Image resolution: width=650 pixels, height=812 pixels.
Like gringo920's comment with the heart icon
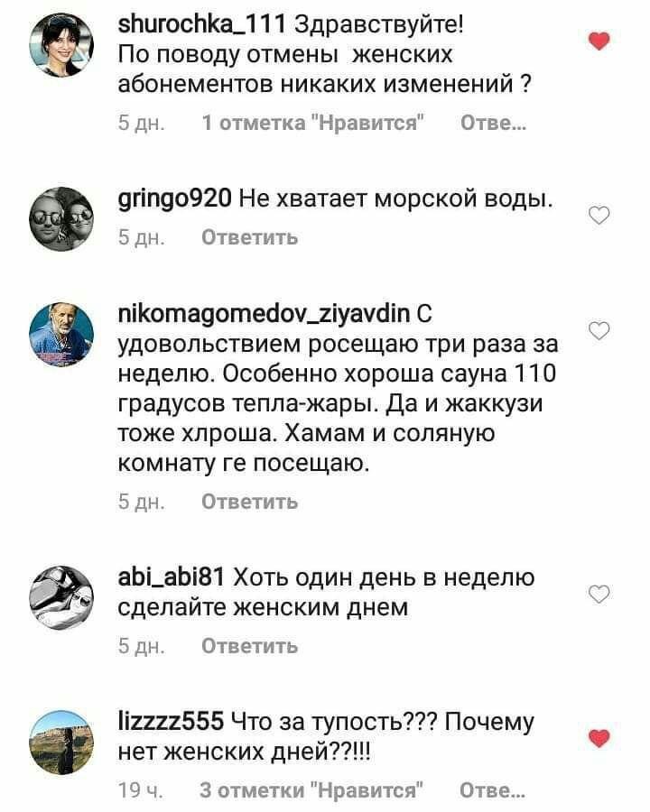(599, 215)
